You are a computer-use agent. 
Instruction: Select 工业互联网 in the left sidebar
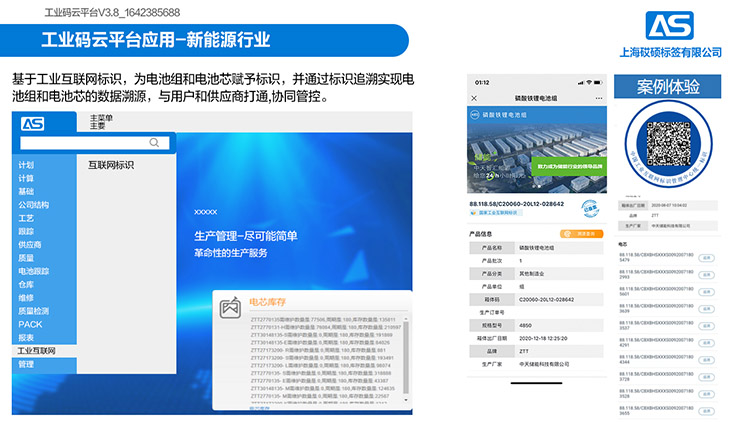pyautogui.click(x=36, y=351)
